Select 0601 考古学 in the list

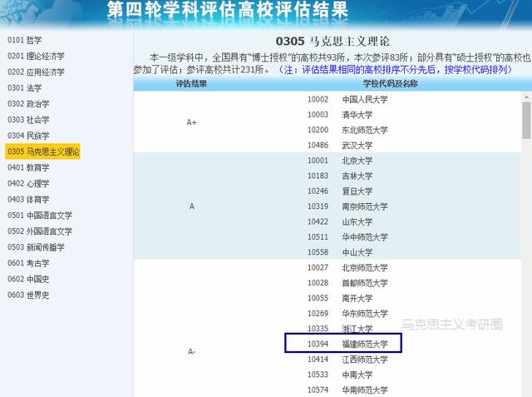(28, 263)
